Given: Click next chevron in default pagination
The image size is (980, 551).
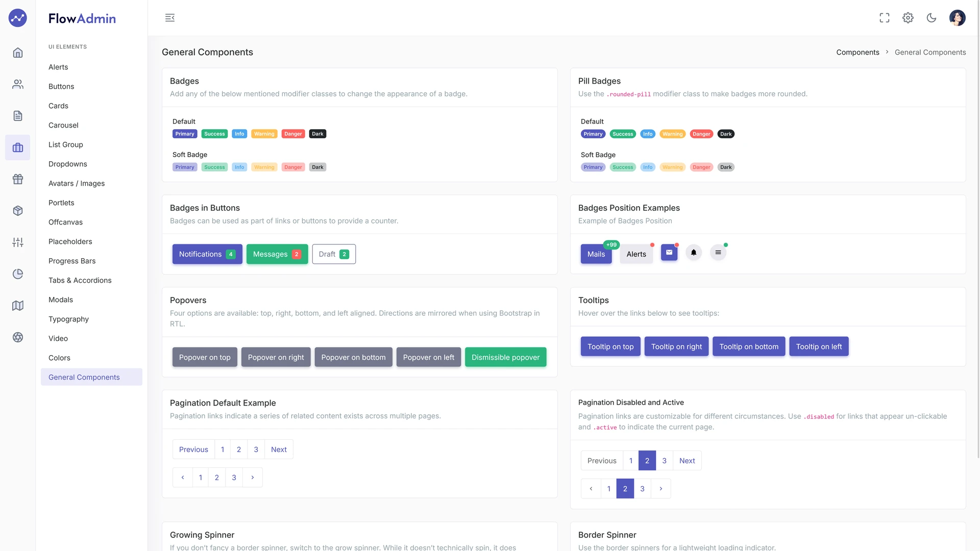Looking at the screenshot, I should click(x=253, y=478).
